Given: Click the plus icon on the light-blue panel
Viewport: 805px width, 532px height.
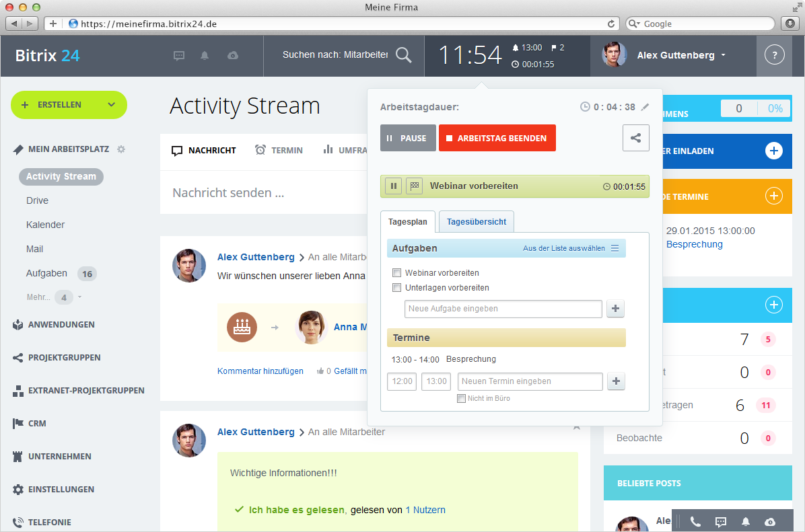Looking at the screenshot, I should click(x=773, y=305).
